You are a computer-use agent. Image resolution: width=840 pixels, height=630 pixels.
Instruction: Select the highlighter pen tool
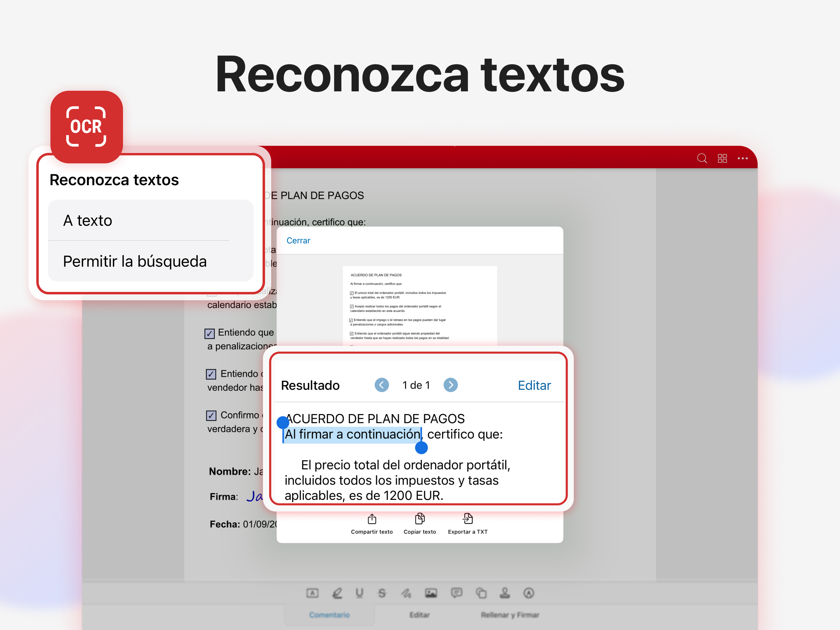(x=337, y=593)
